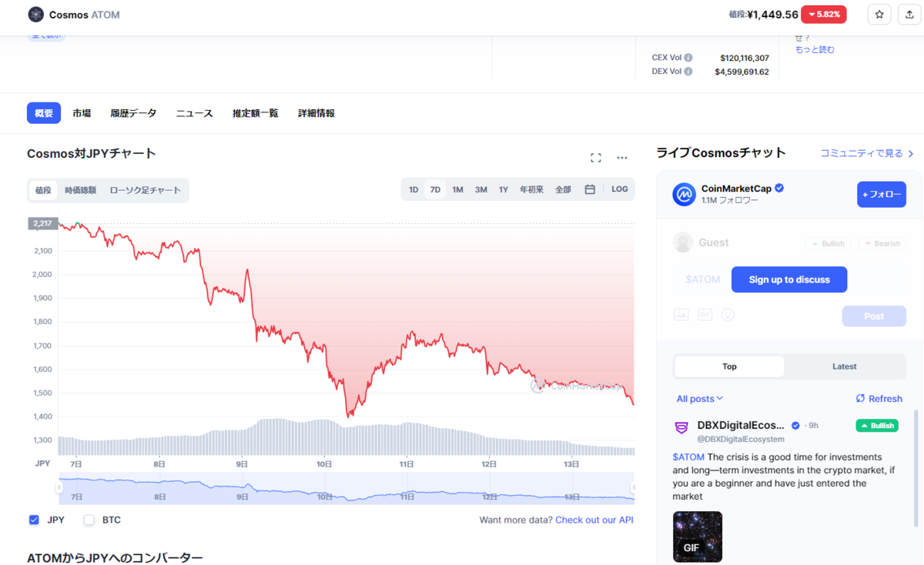Screen dimensions: 924x565
Task: Toggle the BTC checkbox
Action: pos(89,520)
